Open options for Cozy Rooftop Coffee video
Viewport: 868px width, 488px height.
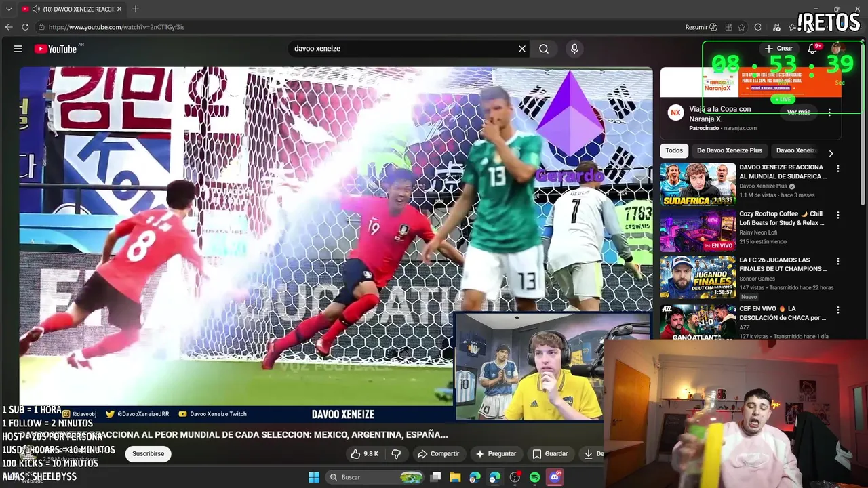(x=838, y=215)
